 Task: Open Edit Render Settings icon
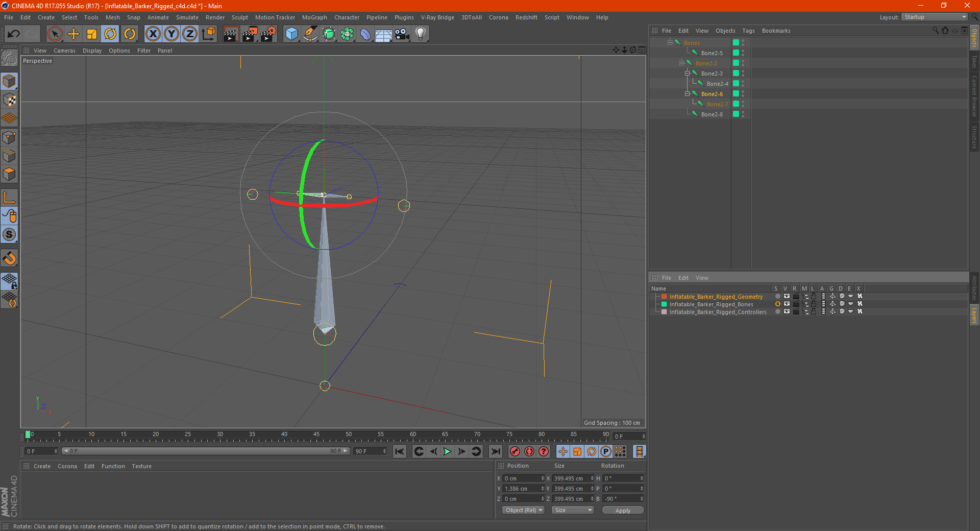click(268, 34)
